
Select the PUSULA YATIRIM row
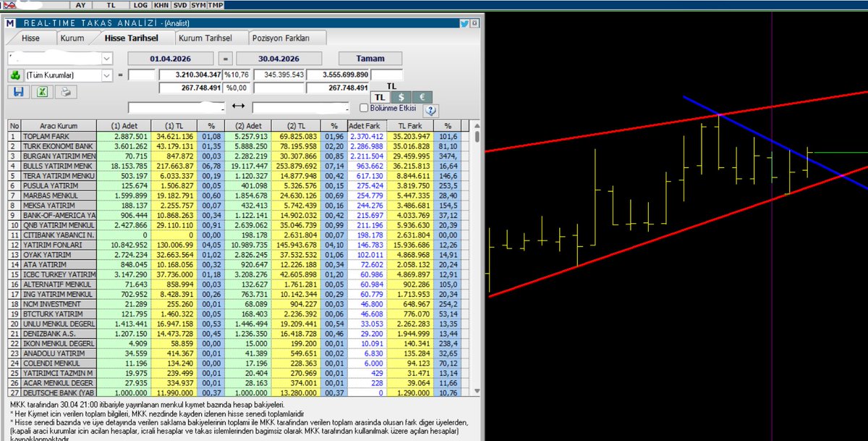240,185
